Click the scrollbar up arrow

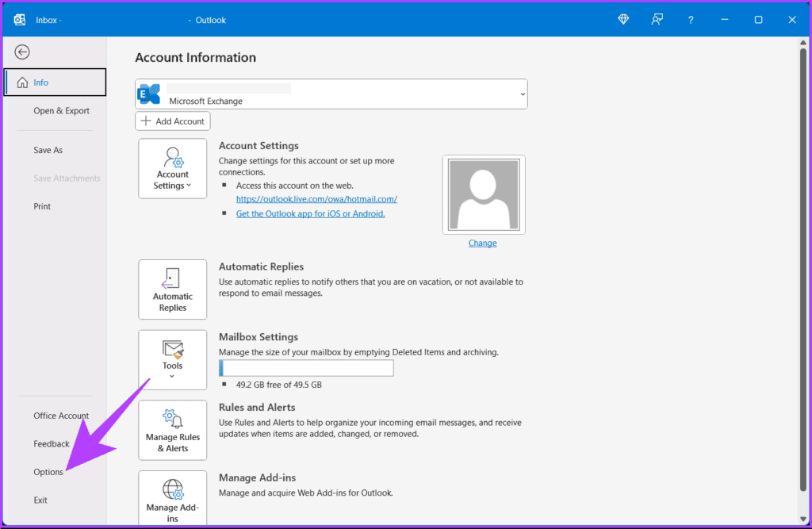803,43
